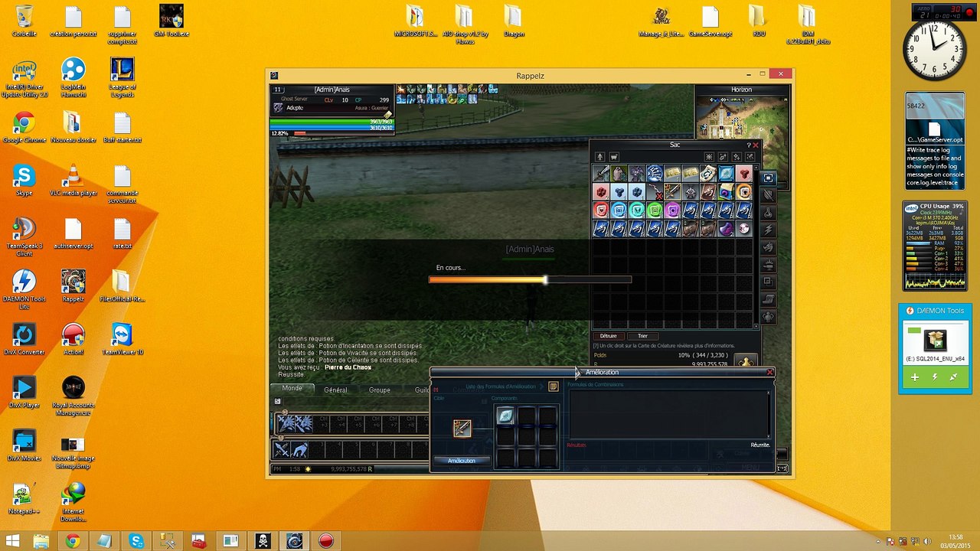The image size is (980, 551).
Task: Open League of Legends desktop shortcut
Action: point(122,77)
